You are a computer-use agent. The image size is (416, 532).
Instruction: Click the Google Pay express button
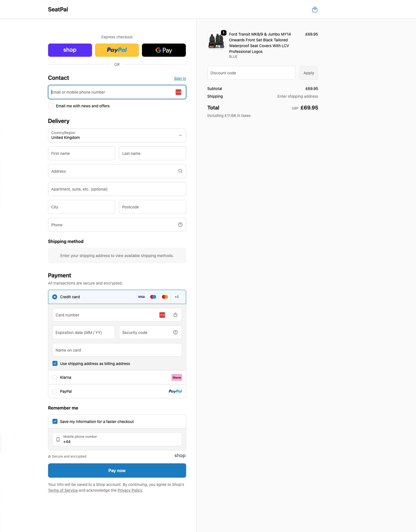[164, 50]
